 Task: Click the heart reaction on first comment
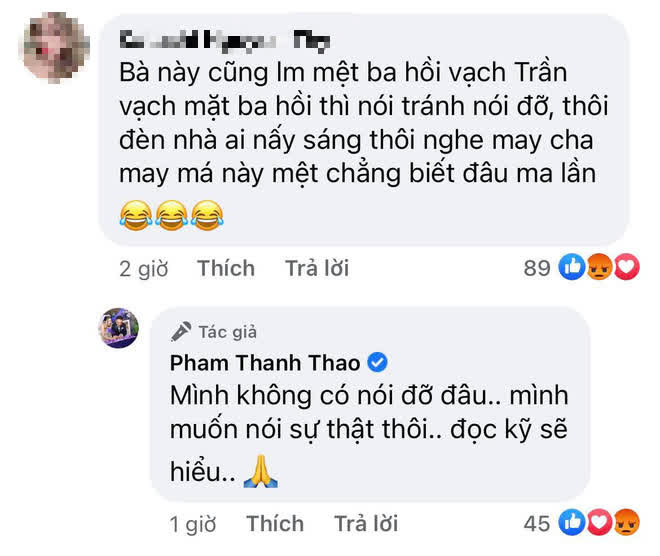point(627,267)
